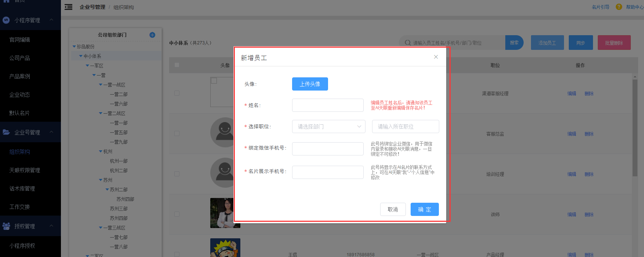Image resolution: width=644 pixels, height=257 pixels.
Task: Open 天眼权限管理 in the sidebar
Action: pyautogui.click(x=25, y=170)
